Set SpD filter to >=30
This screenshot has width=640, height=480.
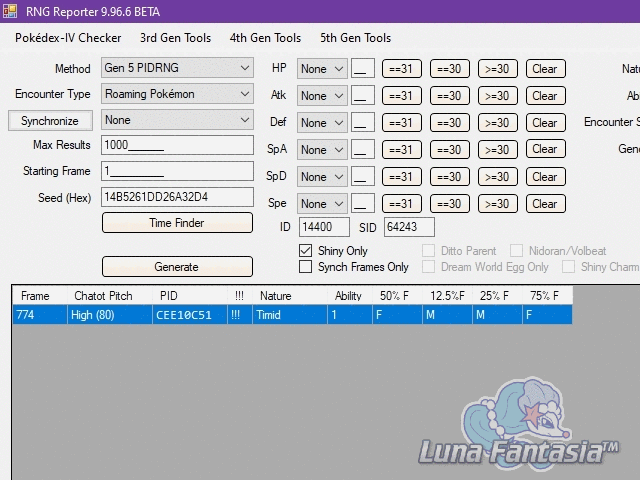(498, 177)
